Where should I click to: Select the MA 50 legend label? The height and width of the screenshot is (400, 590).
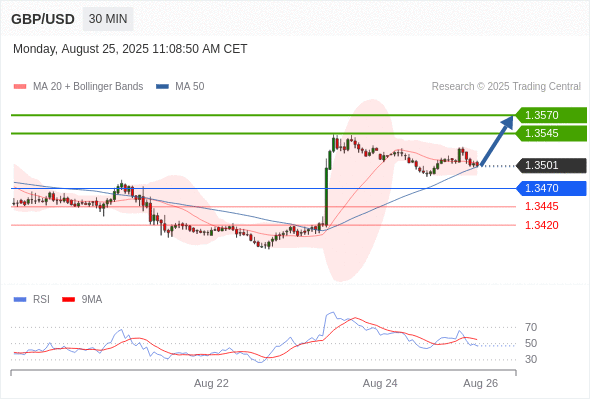pyautogui.click(x=190, y=87)
